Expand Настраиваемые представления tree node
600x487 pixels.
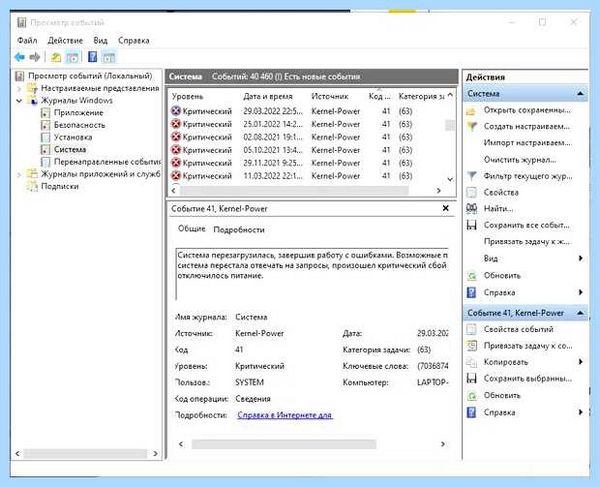click(19, 89)
